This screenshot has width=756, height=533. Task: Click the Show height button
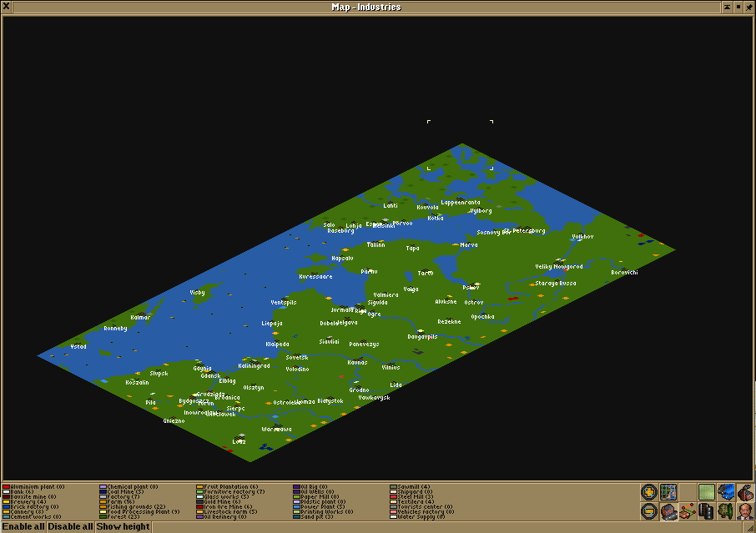pos(123,526)
